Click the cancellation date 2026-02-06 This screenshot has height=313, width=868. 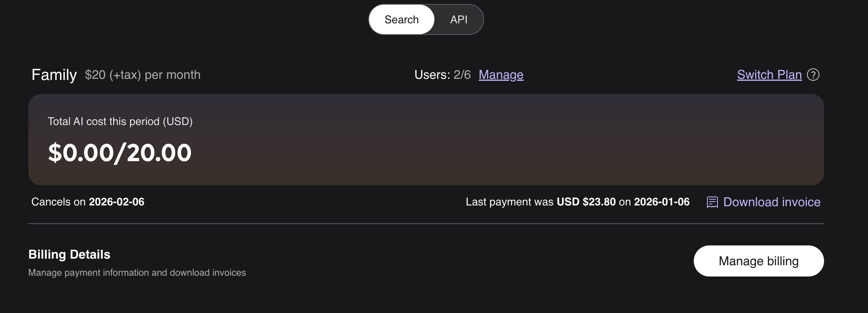(116, 202)
